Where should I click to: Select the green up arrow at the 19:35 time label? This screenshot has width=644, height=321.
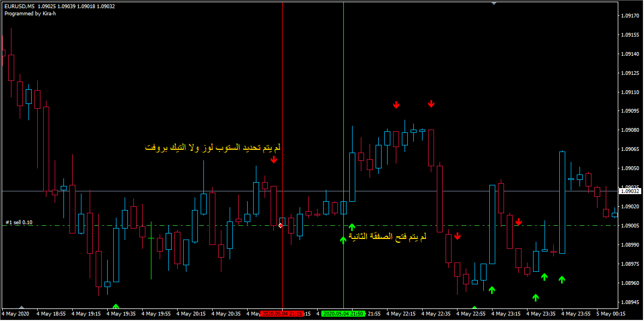(x=115, y=307)
